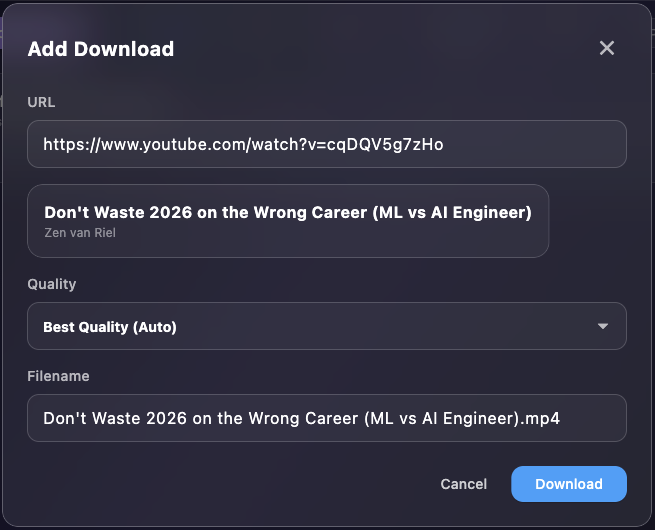Viewport: 655px width, 530px height.
Task: Click 'https://' at start of the URL
Action: point(66,144)
